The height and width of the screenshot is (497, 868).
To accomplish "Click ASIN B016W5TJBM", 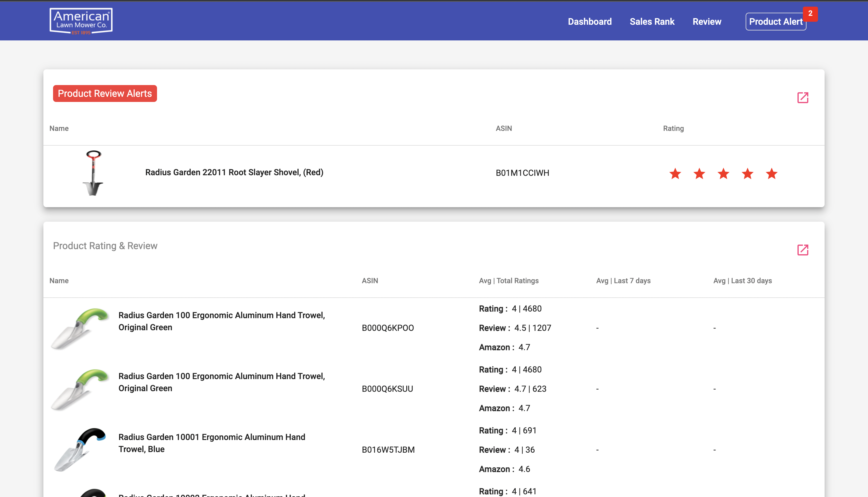I will pos(388,450).
